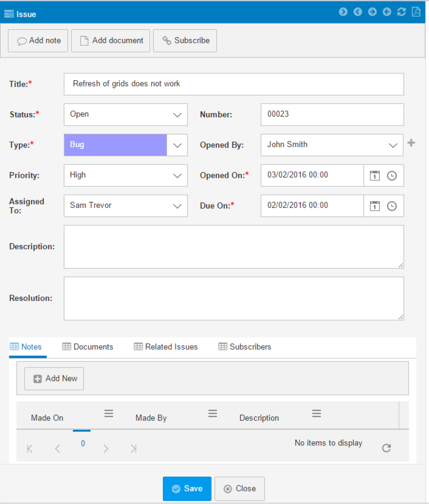Export the issue to PDF
Image resolution: width=429 pixels, height=504 pixels.
coord(416,12)
